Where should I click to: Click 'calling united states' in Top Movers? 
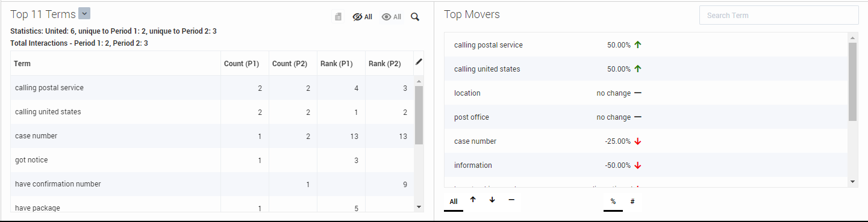pyautogui.click(x=487, y=69)
